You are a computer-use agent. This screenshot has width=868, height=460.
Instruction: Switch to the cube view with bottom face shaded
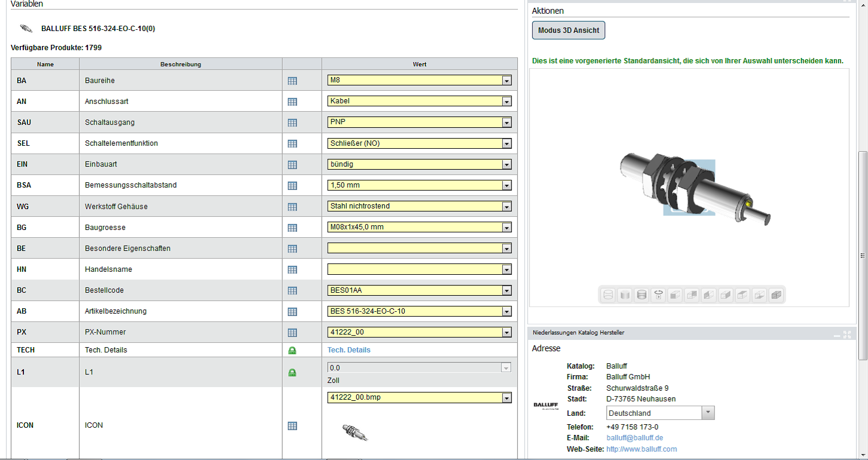759,295
